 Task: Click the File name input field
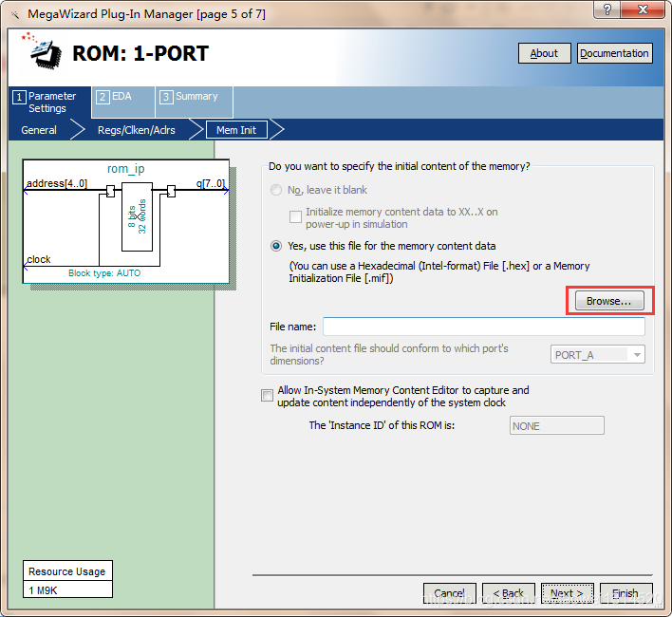pyautogui.click(x=484, y=327)
